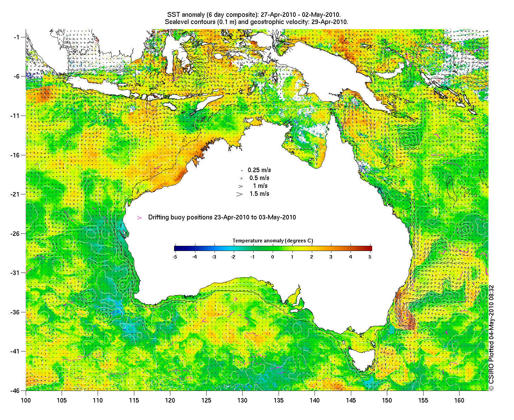Click the colorbar label 2
The height and width of the screenshot is (420, 514).
click(312, 257)
